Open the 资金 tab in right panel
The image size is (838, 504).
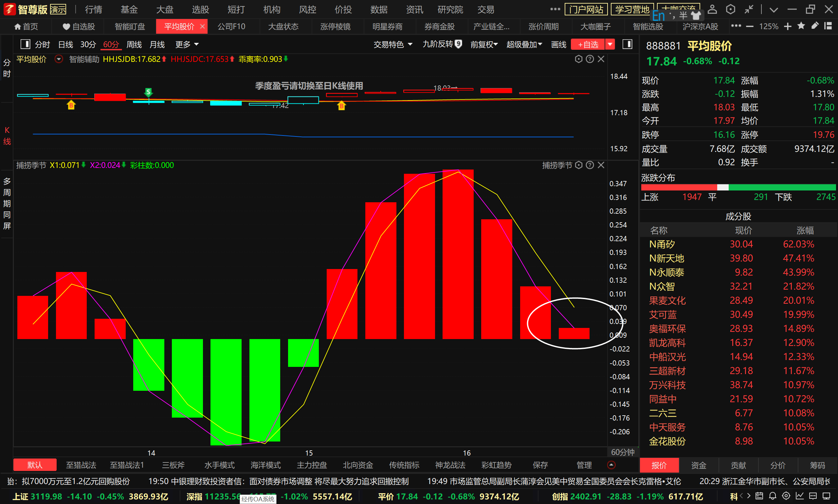(699, 465)
